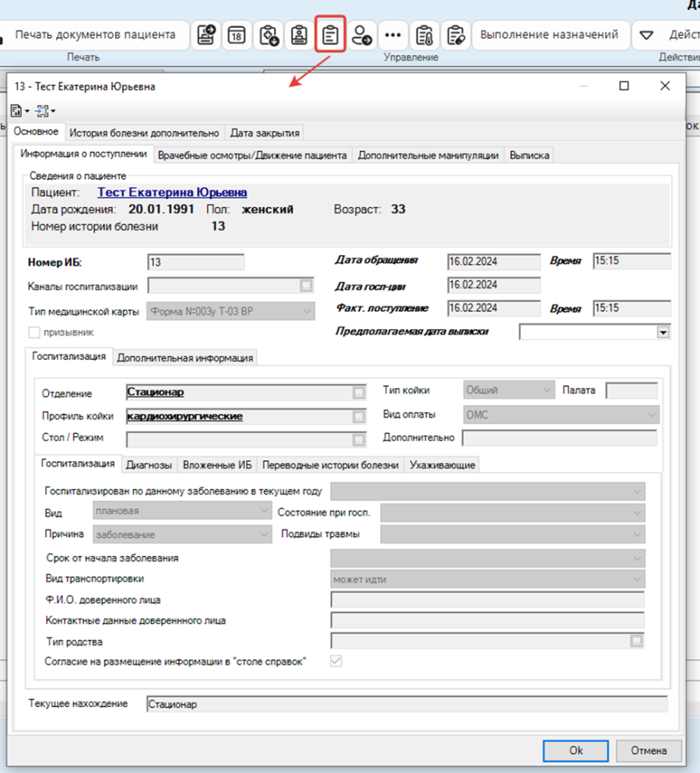The width and height of the screenshot is (700, 773).
Task: Click the clipboard icon with down-arrow badge
Action: (x=268, y=35)
